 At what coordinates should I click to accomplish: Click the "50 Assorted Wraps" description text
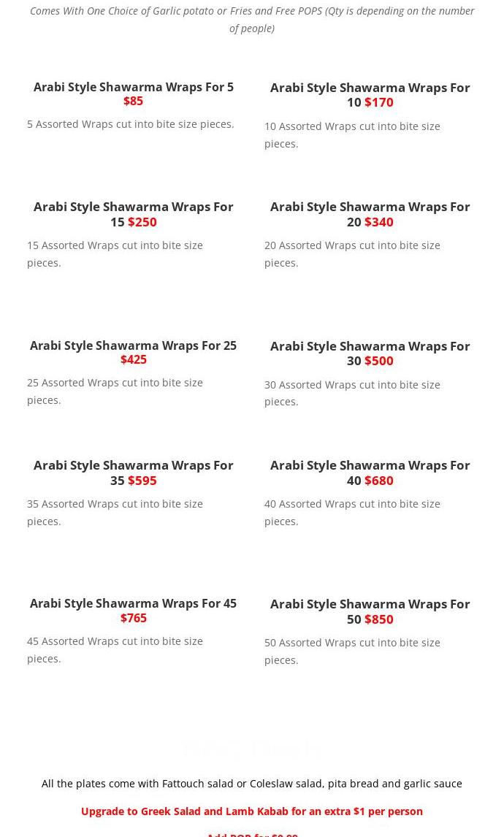[x=352, y=651]
